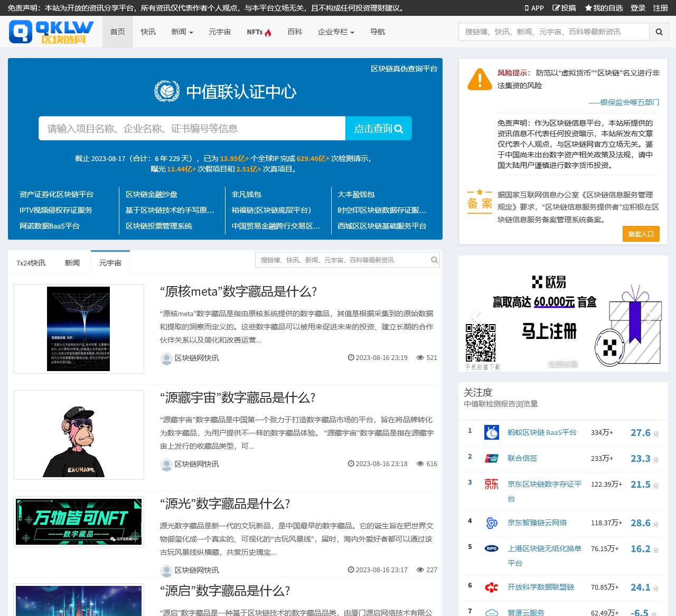
Task: Open article “原核meta”数字藏品是什么?
Action: click(x=238, y=291)
